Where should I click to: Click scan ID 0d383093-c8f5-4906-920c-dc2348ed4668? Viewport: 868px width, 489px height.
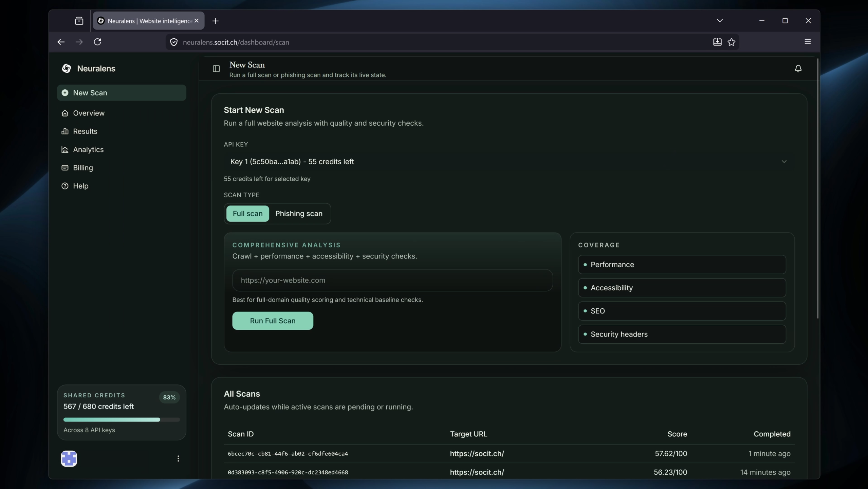[x=288, y=472]
